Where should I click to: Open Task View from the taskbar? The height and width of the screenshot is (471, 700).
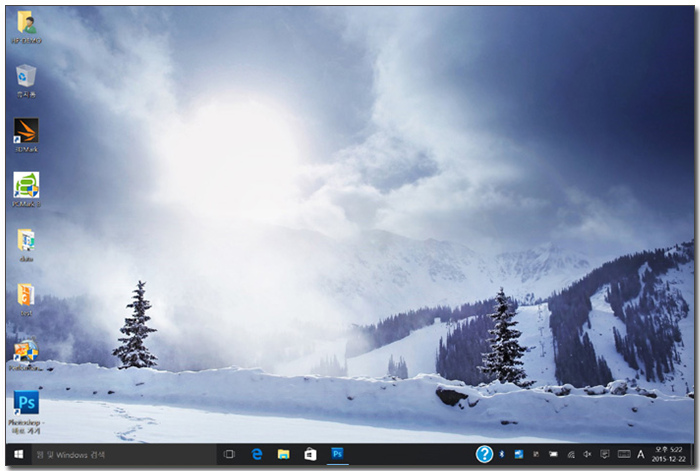tap(229, 455)
